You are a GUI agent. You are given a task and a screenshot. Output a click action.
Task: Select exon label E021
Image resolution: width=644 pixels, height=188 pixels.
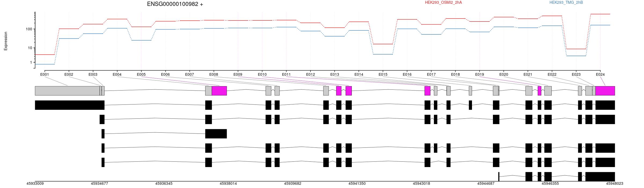528,74
